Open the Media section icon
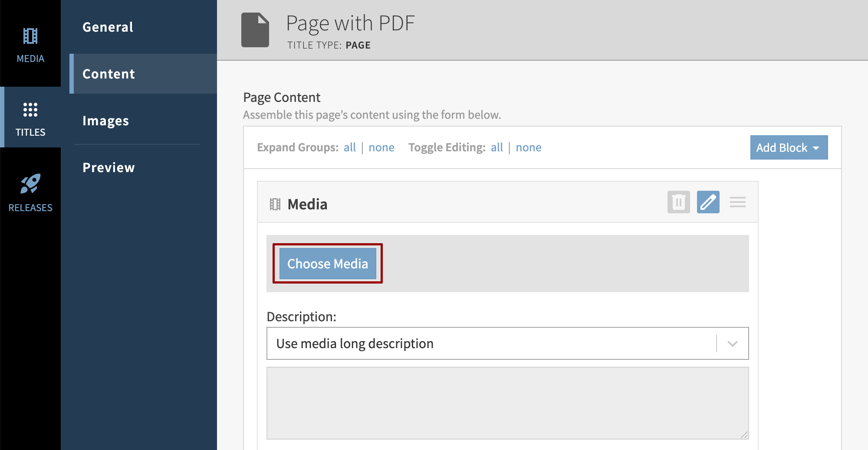 tap(30, 36)
